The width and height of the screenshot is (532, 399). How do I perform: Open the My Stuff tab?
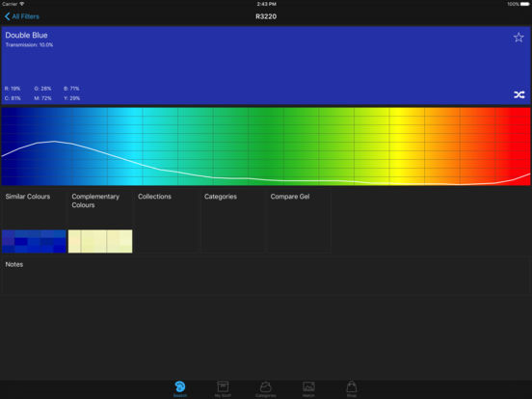coord(223,388)
